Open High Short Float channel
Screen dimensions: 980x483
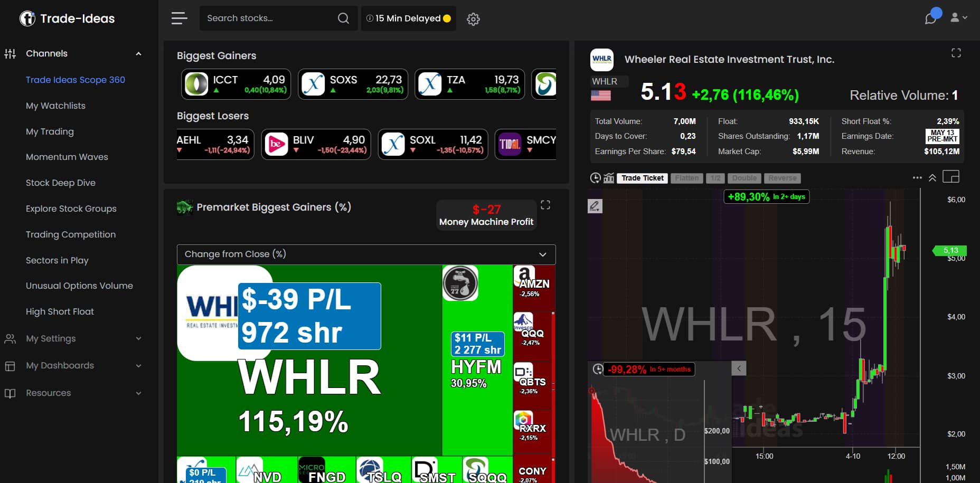pos(60,311)
